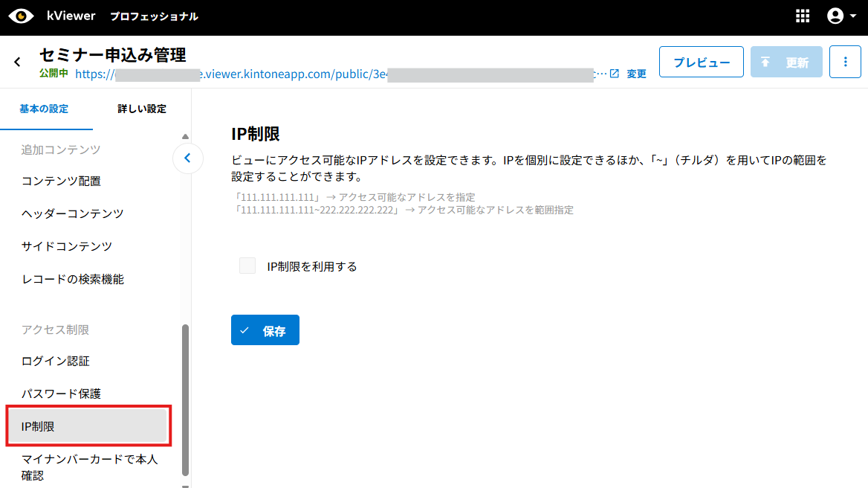The width and height of the screenshot is (868, 488).
Task: Select ログイン認証 under アクセス制限
Action: (56, 361)
